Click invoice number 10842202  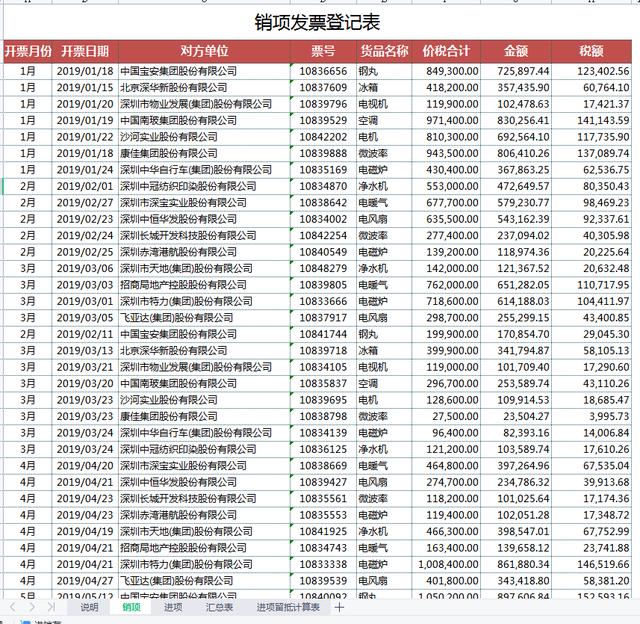click(323, 137)
